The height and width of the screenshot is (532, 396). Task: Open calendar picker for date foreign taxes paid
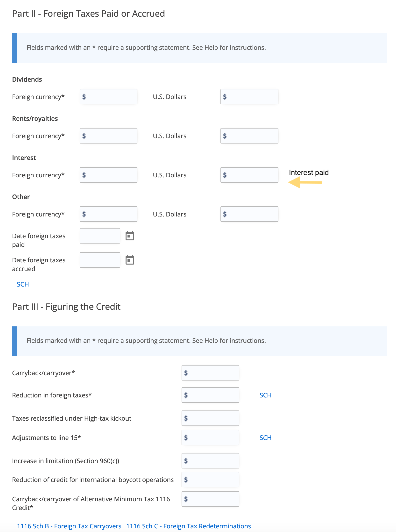(x=130, y=236)
